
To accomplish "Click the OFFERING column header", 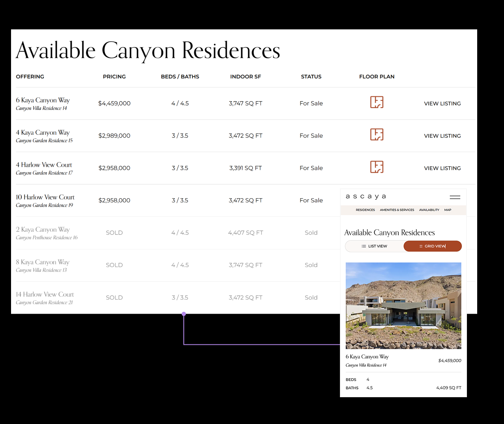I will pyautogui.click(x=30, y=77).
